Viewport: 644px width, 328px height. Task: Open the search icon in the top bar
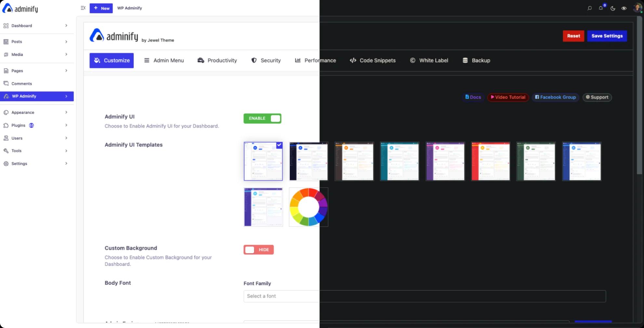tap(589, 8)
